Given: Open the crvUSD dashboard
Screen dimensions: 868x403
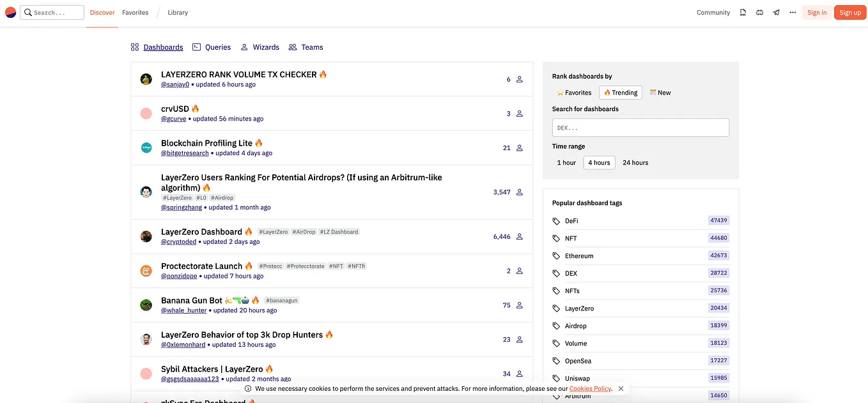Looking at the screenshot, I should 175,109.
